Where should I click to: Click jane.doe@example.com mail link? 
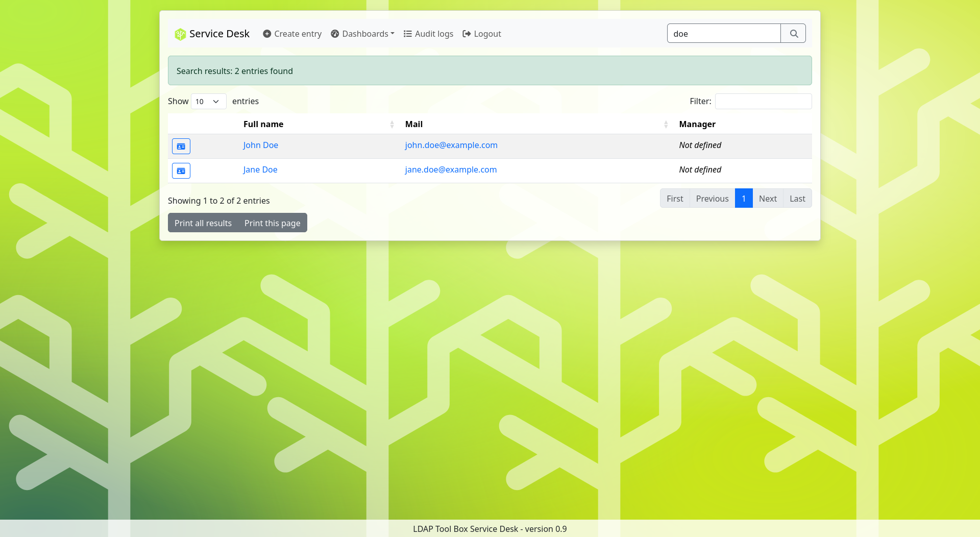click(451, 169)
